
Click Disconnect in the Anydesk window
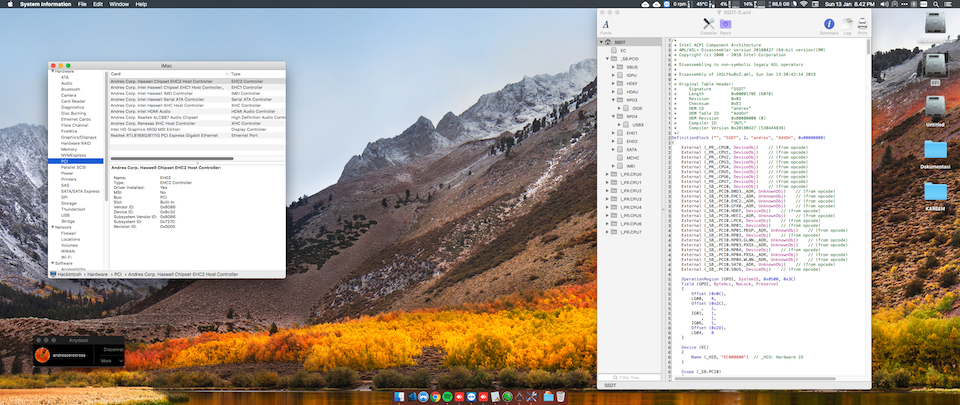113,349
